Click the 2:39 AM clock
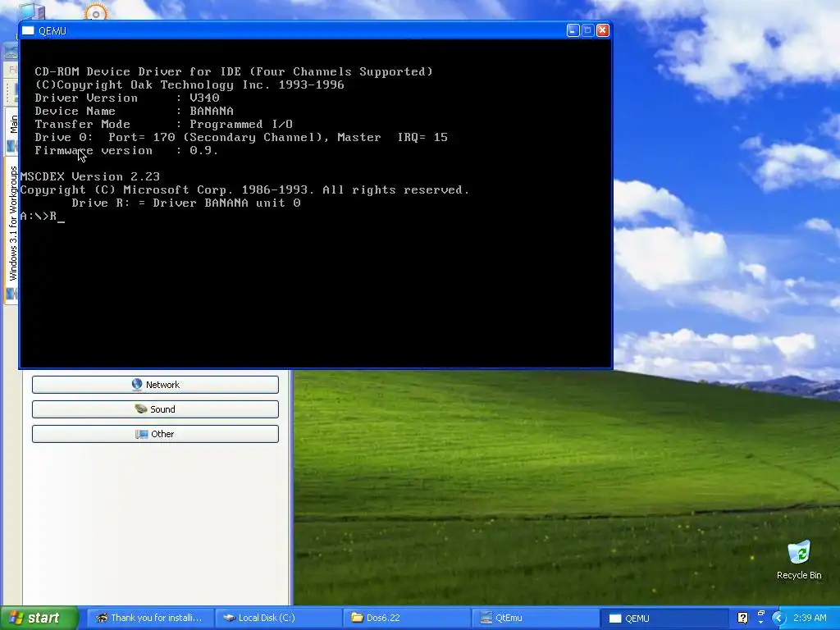This screenshot has height=630, width=840. click(810, 618)
